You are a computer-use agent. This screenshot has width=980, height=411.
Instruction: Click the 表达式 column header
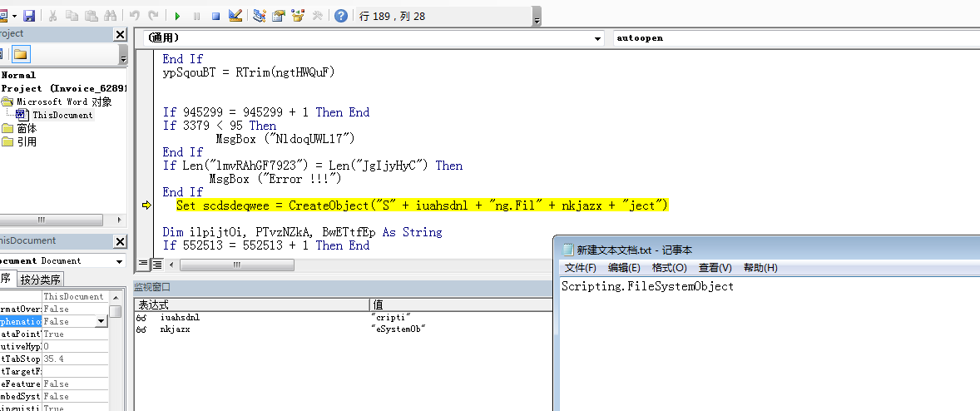point(251,305)
